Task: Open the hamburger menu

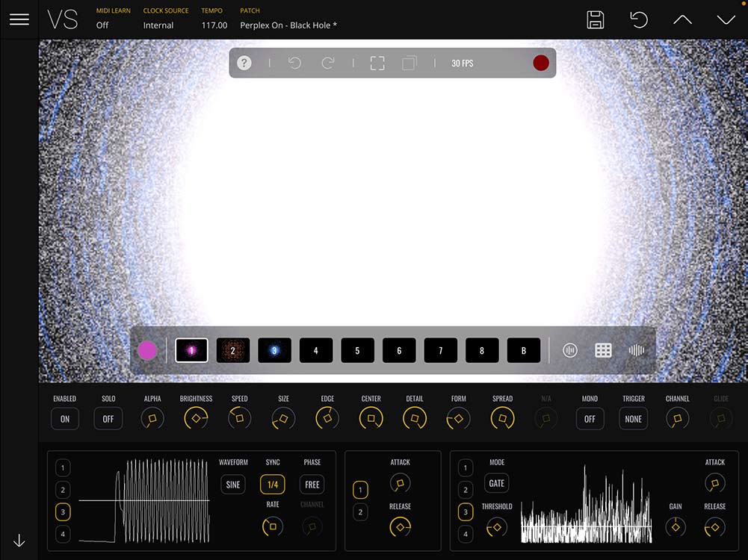Action: (x=19, y=19)
